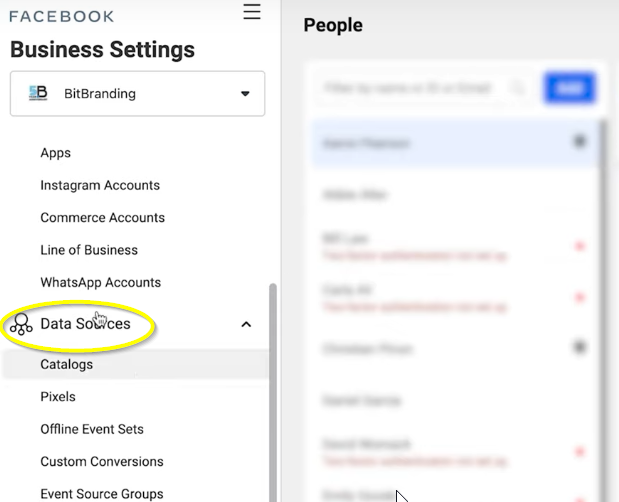This screenshot has width=619, height=502.
Task: Collapse the Data Sources section chevron
Action: 246,324
